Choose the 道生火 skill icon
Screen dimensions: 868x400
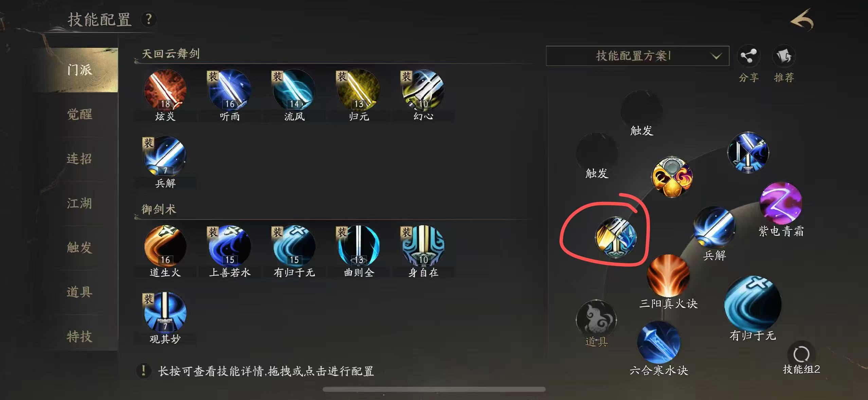point(165,246)
